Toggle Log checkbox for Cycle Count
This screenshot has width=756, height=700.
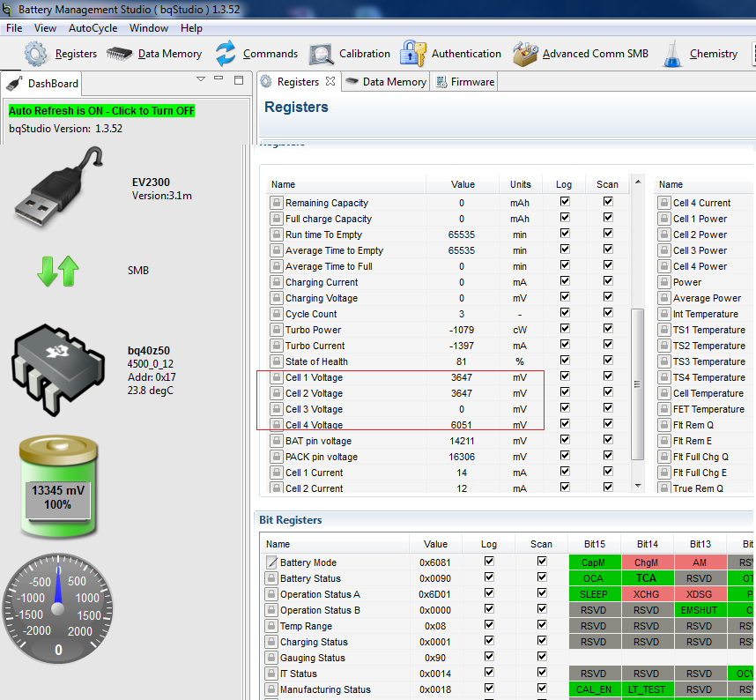[x=565, y=313]
